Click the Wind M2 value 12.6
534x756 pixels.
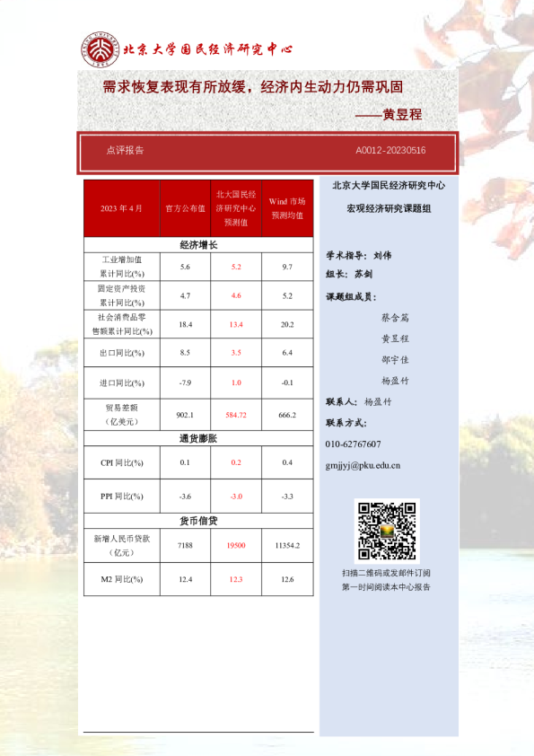[x=287, y=579]
